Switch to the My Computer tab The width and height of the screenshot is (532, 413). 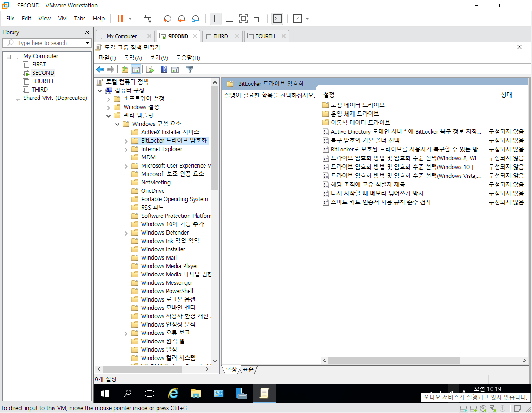[121, 36]
